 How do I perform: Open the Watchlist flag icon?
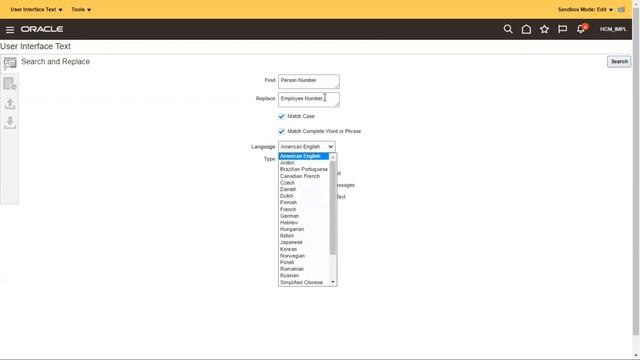pyautogui.click(x=562, y=29)
